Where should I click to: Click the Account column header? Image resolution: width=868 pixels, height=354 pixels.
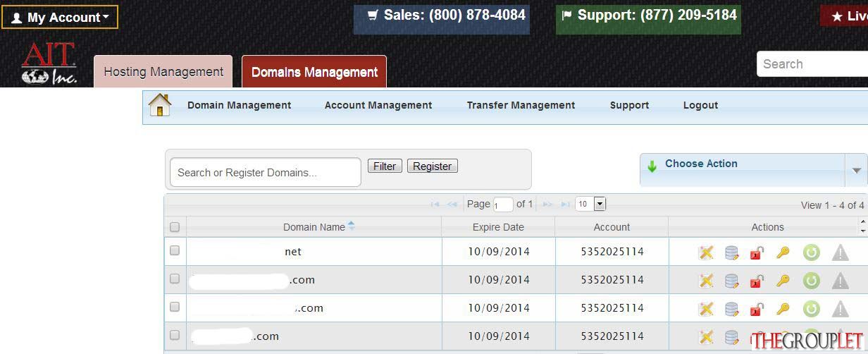[x=612, y=227]
